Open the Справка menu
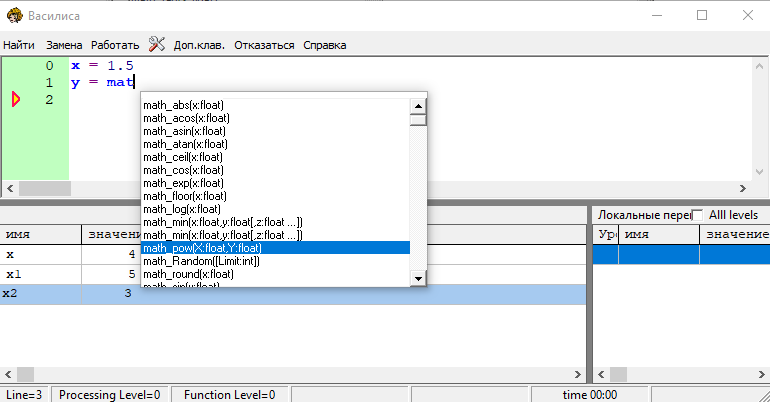This screenshot has width=770, height=402. tap(324, 45)
